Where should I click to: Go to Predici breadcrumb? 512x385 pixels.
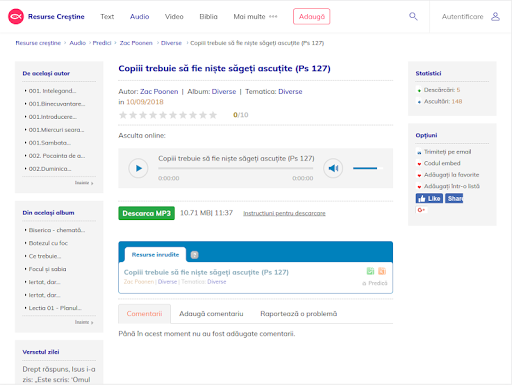tap(102, 43)
